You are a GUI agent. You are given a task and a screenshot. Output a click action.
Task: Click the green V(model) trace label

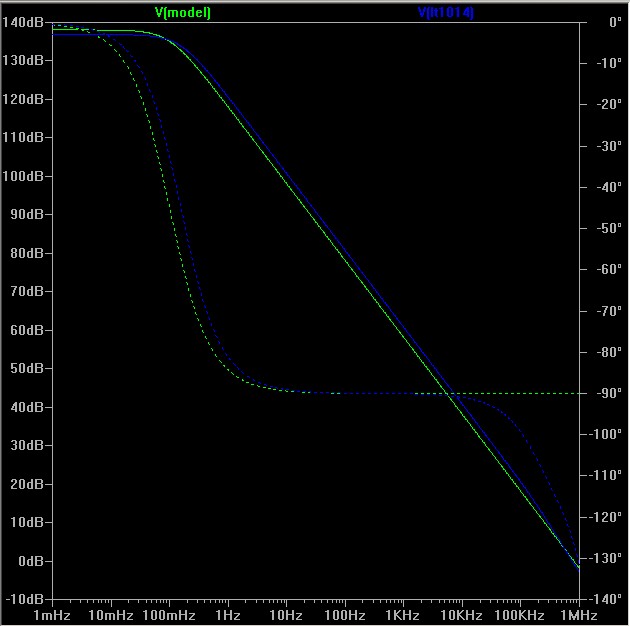[182, 13]
